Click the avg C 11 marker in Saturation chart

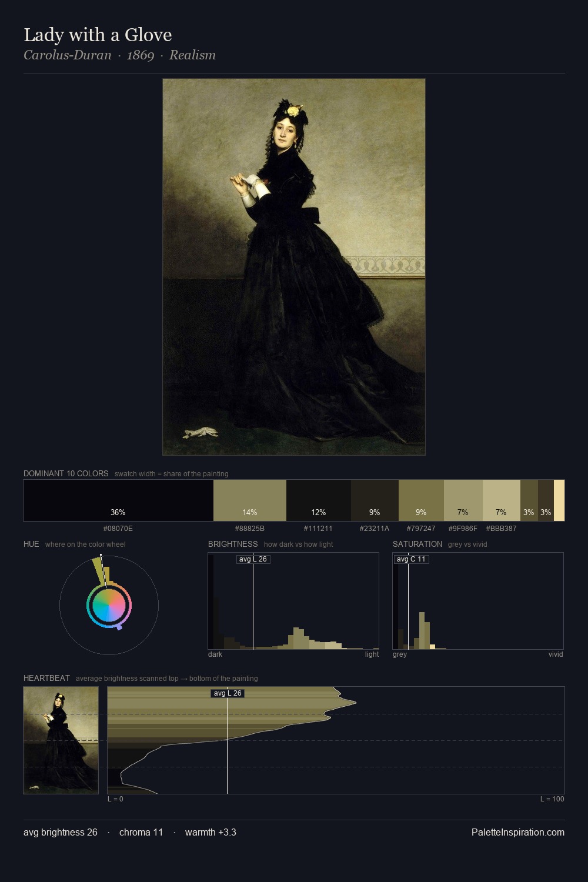[x=410, y=559]
